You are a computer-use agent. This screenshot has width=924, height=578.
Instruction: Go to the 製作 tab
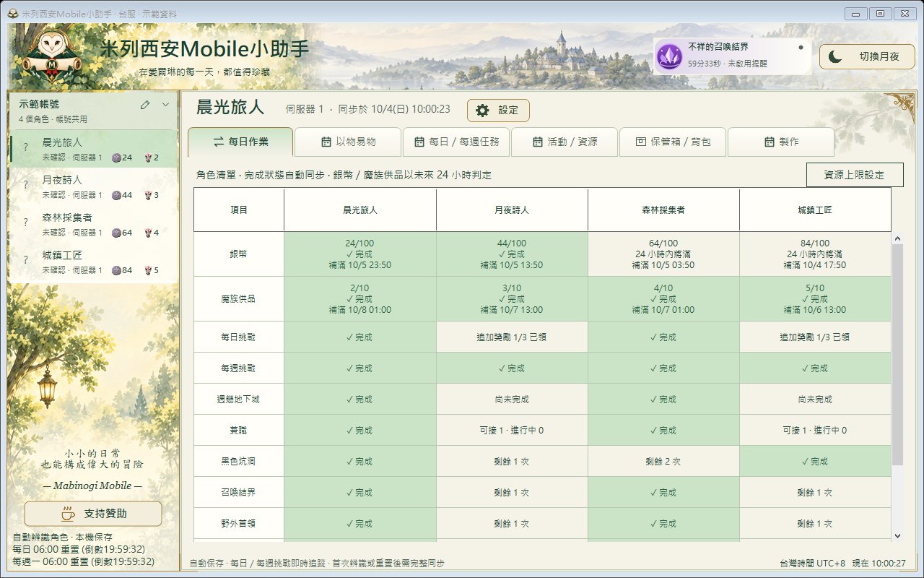(781, 142)
